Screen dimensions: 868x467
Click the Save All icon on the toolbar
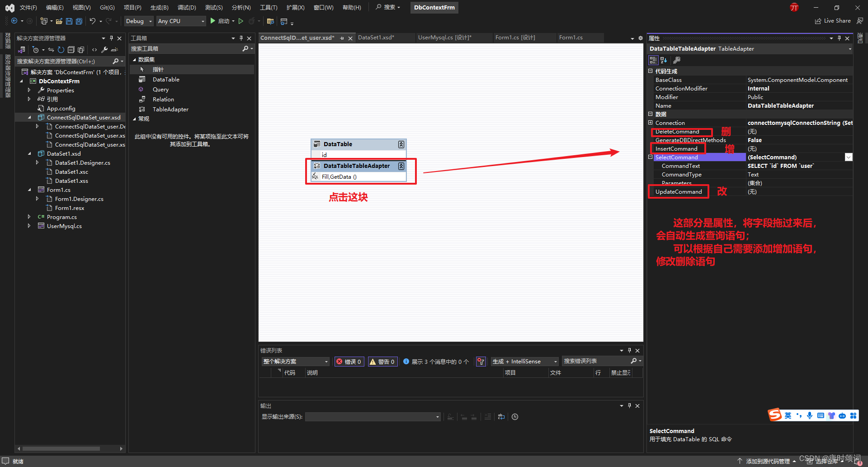[78, 21]
